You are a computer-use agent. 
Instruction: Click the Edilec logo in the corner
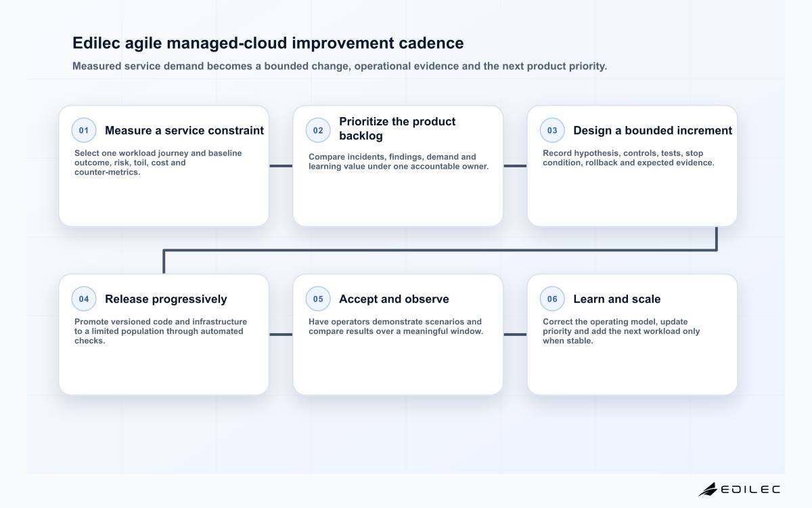pyautogui.click(x=739, y=489)
